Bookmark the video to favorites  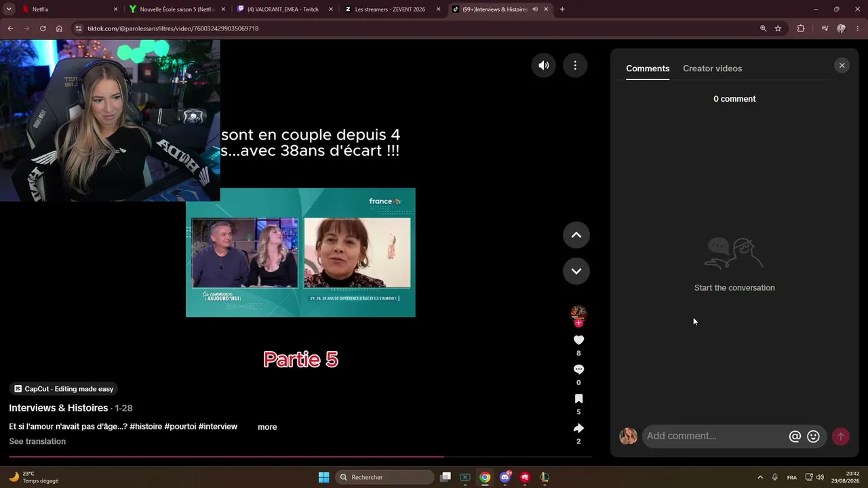(578, 399)
